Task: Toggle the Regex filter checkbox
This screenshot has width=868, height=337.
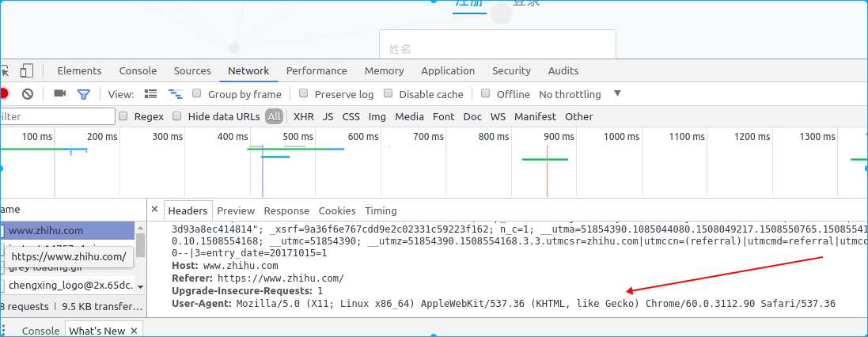Action: [x=123, y=116]
